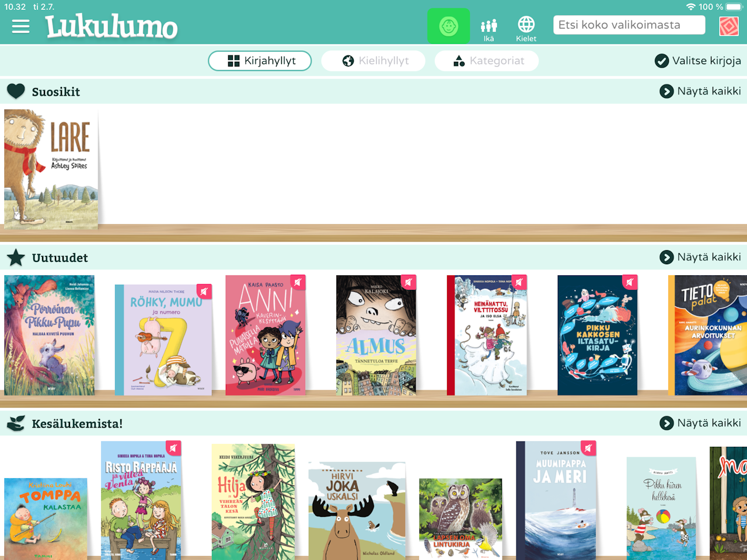The height and width of the screenshot is (560, 747).
Task: Tap the Wi-Fi status icon
Action: [691, 7]
